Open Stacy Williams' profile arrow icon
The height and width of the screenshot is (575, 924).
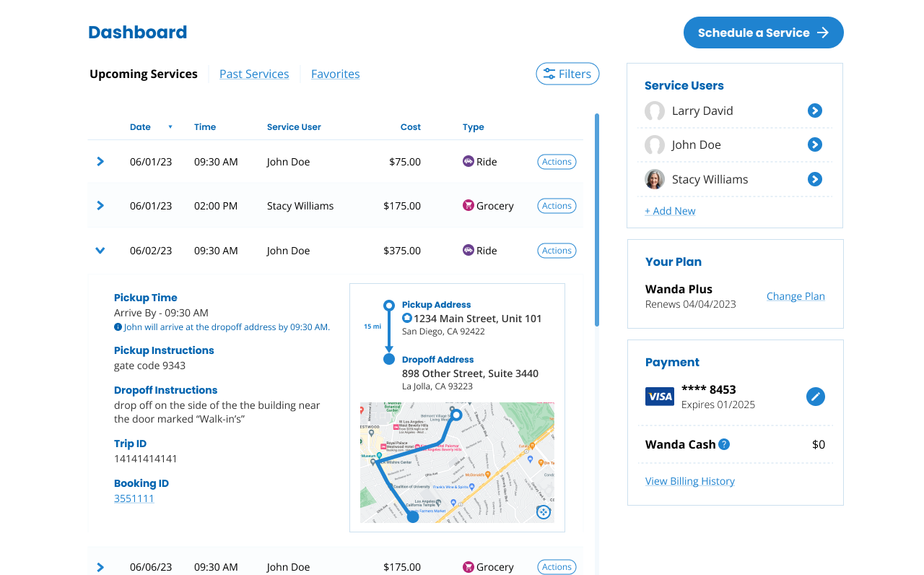click(815, 179)
